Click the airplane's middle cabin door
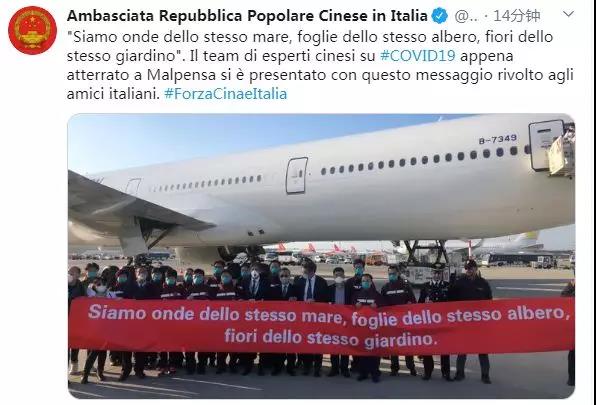 pyautogui.click(x=296, y=176)
